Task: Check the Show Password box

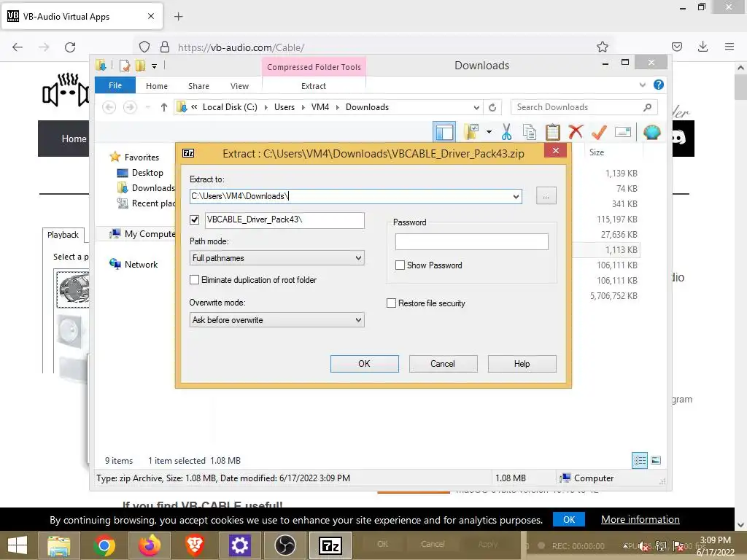Action: 400,265
